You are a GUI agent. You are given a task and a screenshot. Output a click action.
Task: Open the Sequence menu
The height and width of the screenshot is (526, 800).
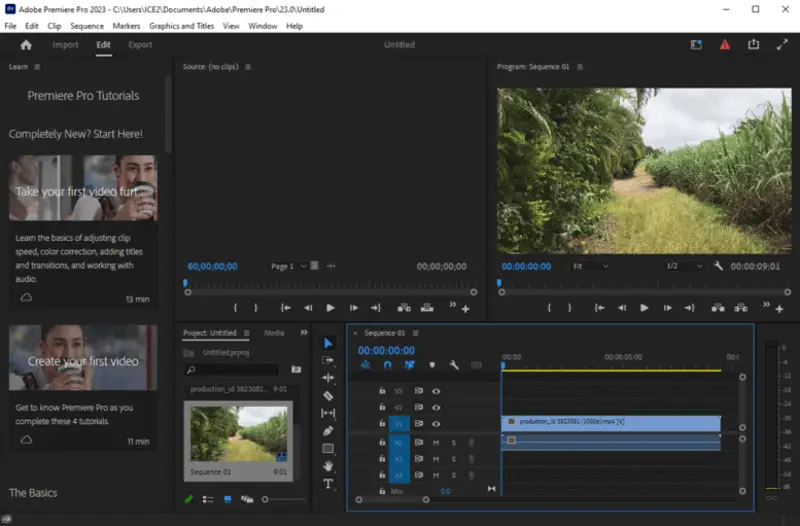(87, 26)
